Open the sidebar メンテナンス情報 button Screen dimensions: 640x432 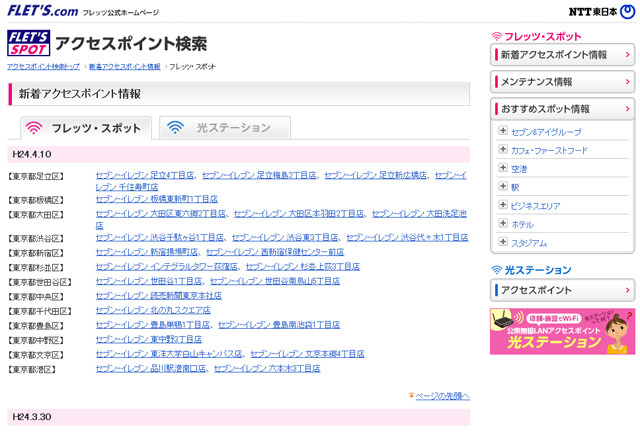pyautogui.click(x=562, y=82)
